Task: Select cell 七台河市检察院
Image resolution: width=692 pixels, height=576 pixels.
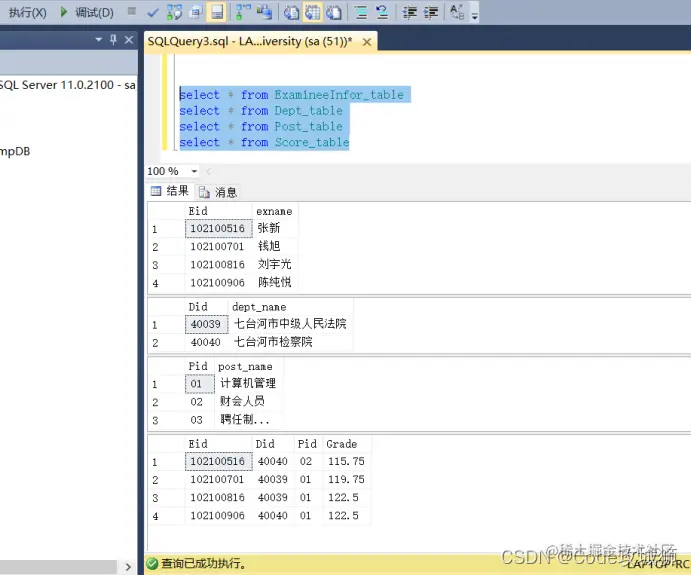Action: [290, 343]
